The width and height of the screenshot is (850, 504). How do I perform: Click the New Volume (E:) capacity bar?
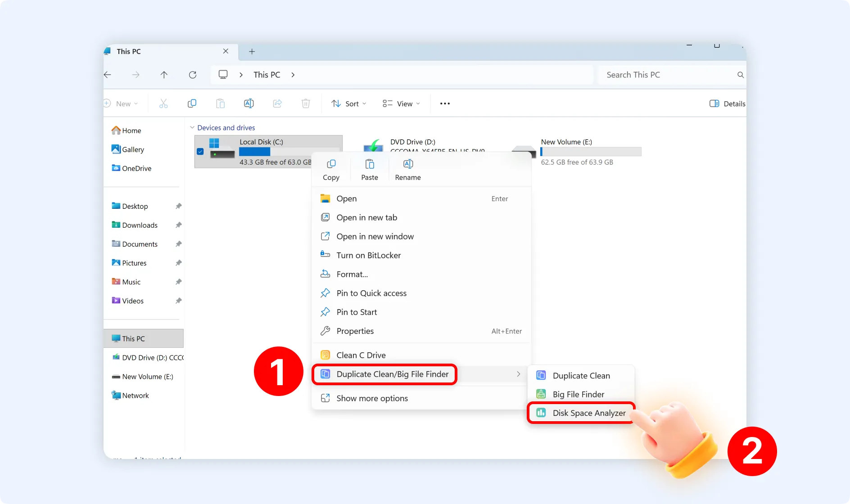click(591, 151)
